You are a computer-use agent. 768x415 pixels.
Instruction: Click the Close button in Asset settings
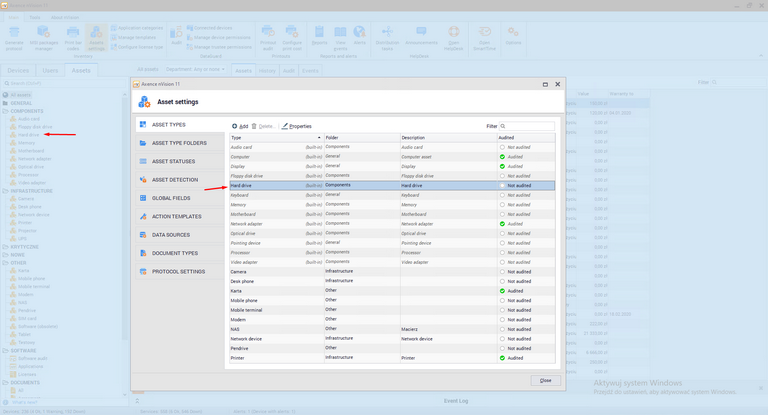(x=545, y=380)
